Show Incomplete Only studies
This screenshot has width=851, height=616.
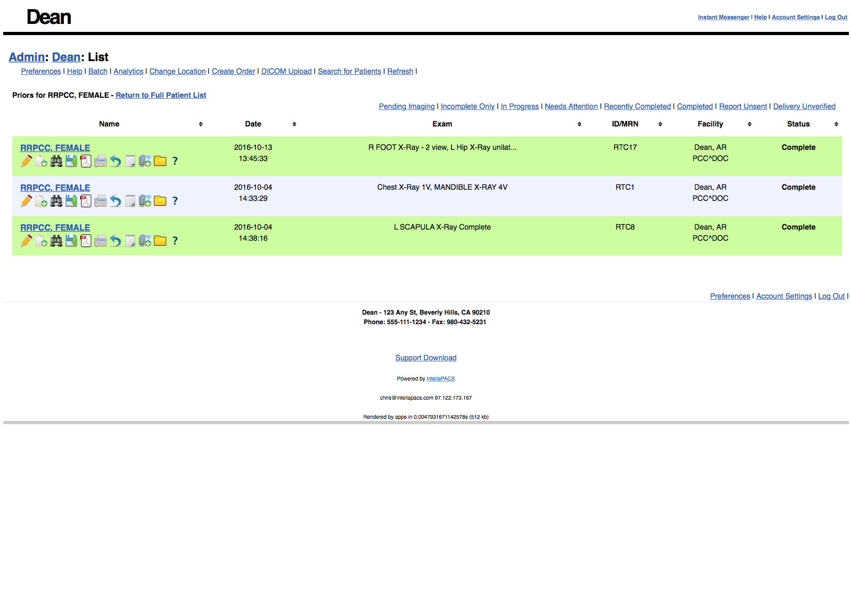(x=468, y=106)
